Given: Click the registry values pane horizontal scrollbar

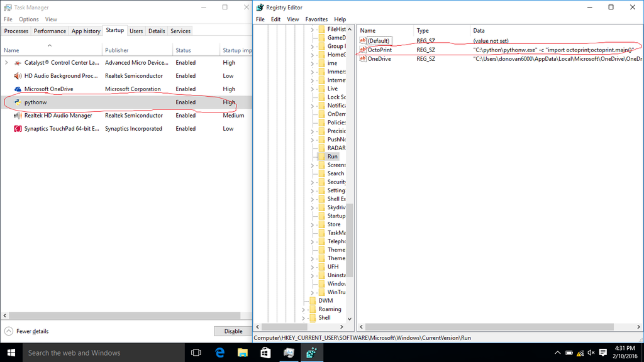Looking at the screenshot, I should 489,327.
